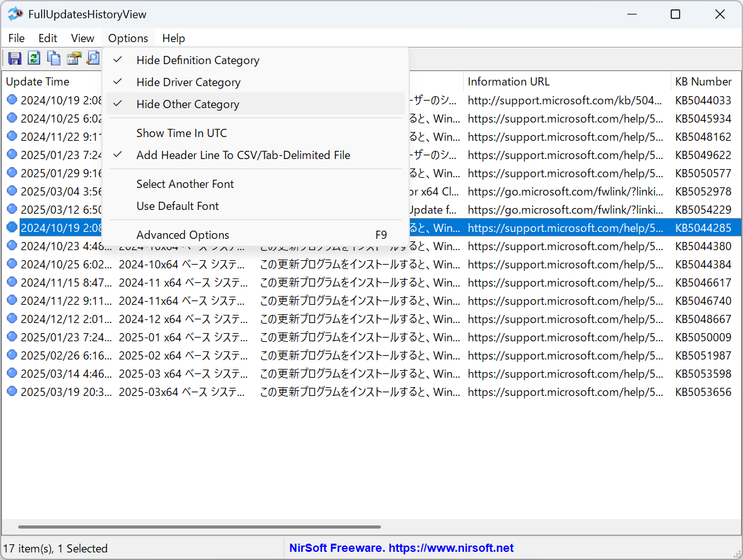Click the description cell in KB5053598 row
The image size is (743, 560).
[360, 374]
